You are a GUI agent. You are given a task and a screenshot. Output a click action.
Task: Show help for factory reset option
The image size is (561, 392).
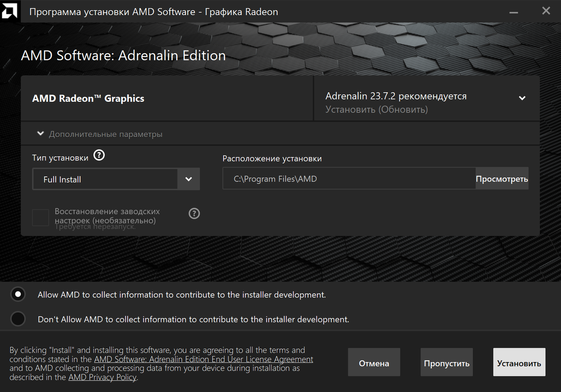click(x=194, y=213)
